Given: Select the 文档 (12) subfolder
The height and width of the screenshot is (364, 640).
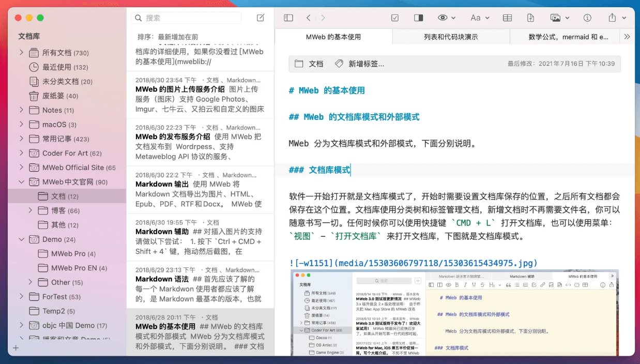Looking at the screenshot, I should pyautogui.click(x=67, y=196).
